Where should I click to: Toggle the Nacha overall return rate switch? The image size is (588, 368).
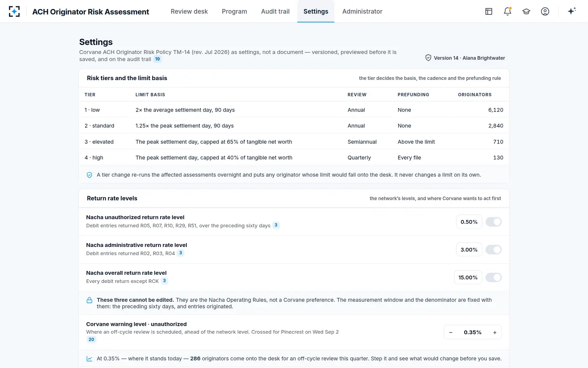coord(494,278)
